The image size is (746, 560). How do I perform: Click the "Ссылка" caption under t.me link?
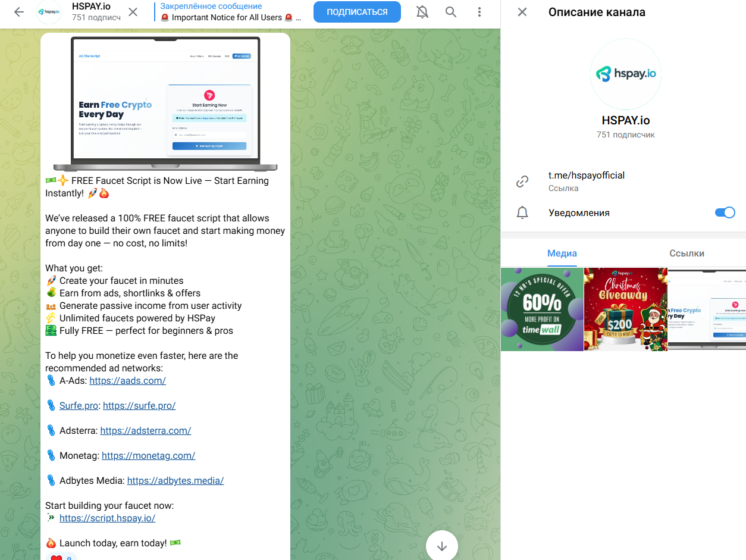[x=563, y=188]
